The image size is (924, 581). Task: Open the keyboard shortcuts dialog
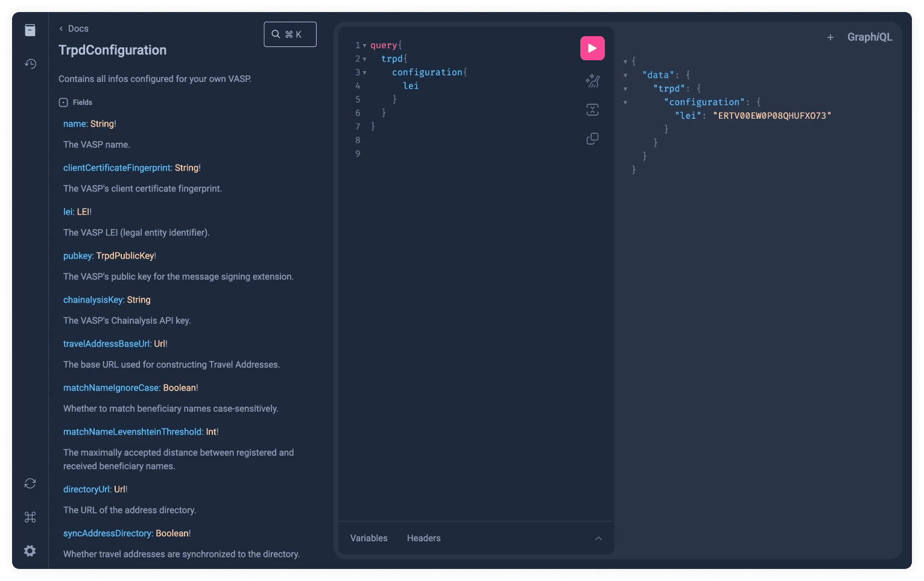[30, 517]
